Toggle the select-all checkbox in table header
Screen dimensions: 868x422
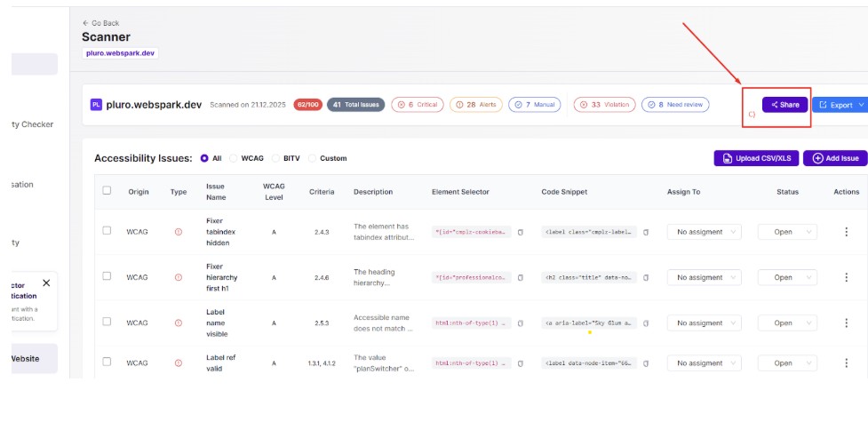[x=107, y=190]
